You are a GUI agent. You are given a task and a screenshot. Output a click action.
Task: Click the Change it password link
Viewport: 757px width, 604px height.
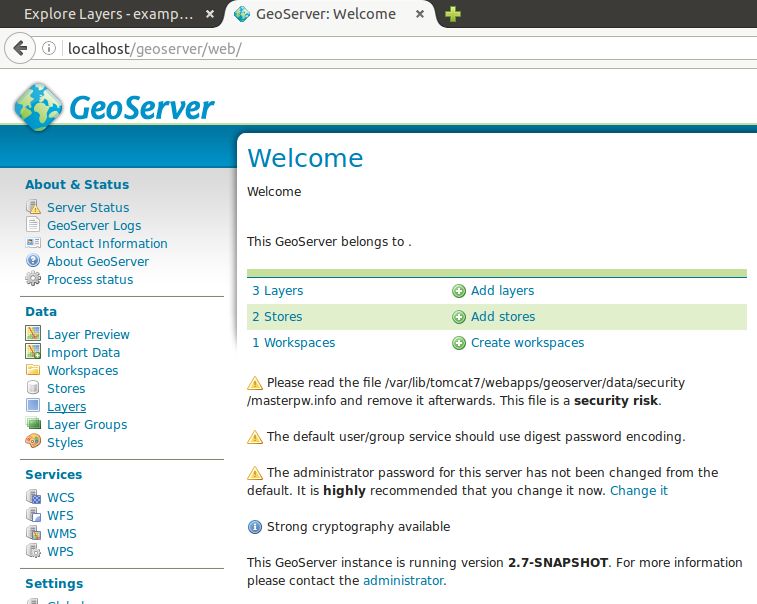tap(639, 491)
